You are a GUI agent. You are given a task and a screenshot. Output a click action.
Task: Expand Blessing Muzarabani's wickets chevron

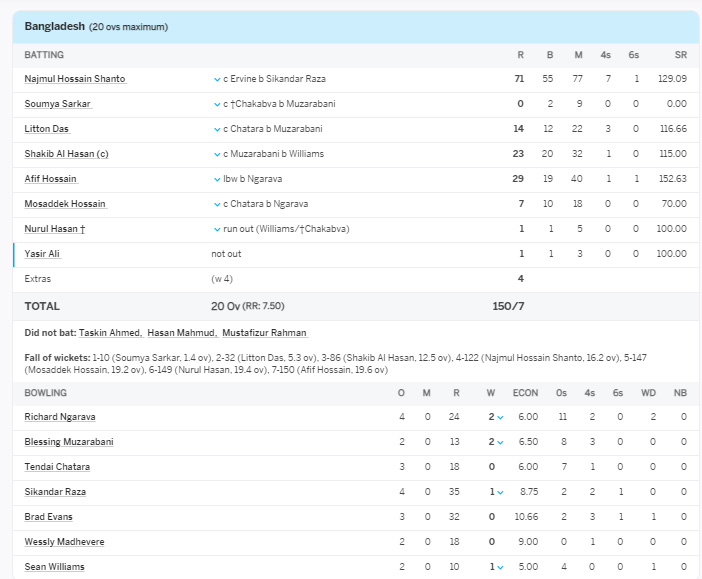point(499,442)
